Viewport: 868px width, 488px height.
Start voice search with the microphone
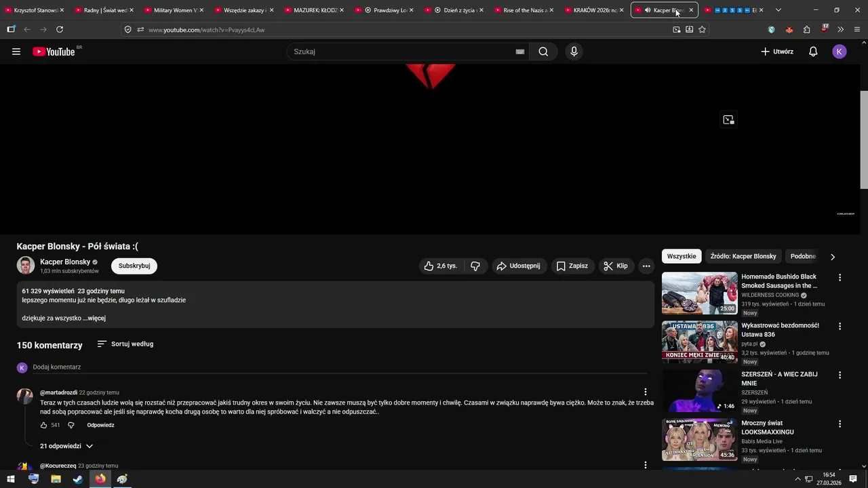[x=574, y=52]
